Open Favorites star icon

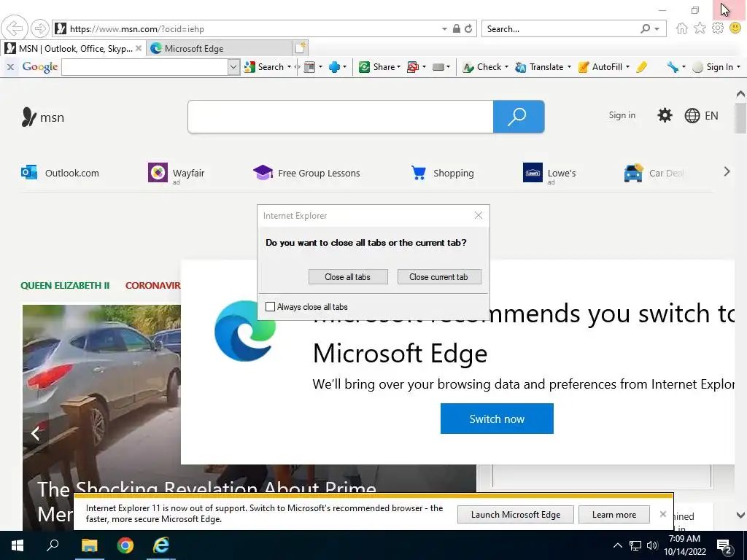(700, 28)
